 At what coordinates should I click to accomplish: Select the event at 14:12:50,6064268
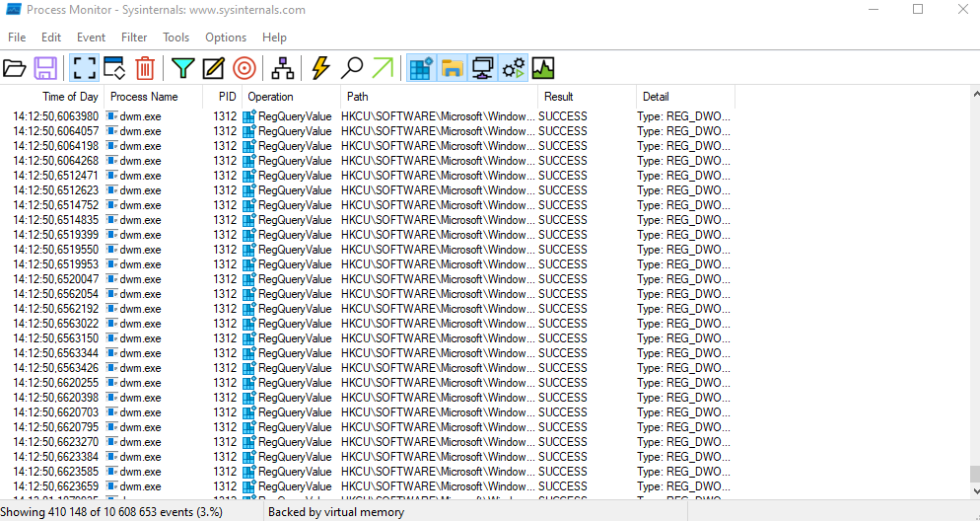click(x=368, y=161)
